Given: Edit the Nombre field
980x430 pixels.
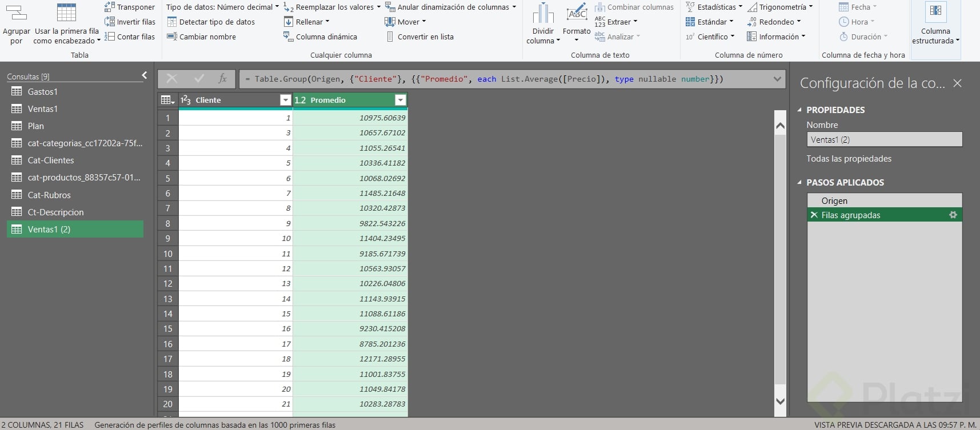Looking at the screenshot, I should pyautogui.click(x=885, y=139).
